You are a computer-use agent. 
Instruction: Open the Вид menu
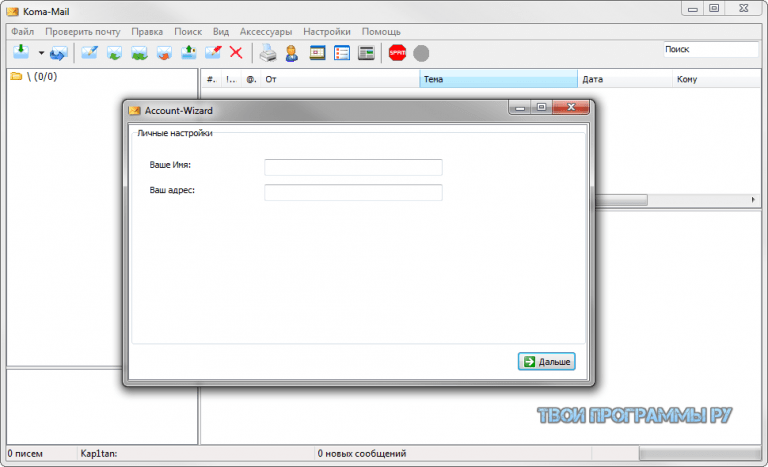221,31
